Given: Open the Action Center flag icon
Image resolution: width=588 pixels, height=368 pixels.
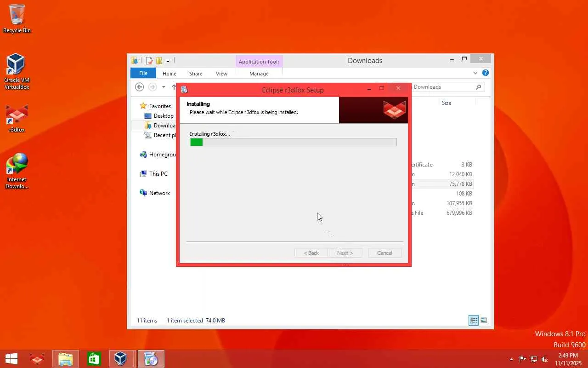Looking at the screenshot, I should pos(523,359).
